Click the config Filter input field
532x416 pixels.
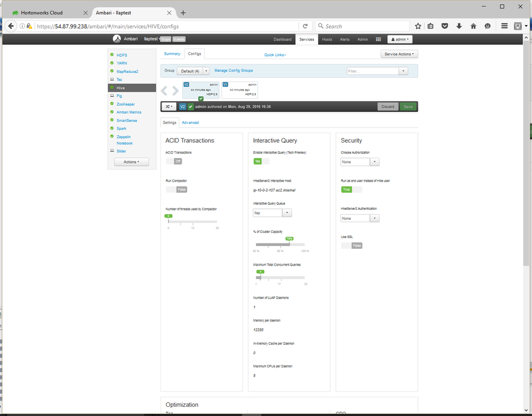point(373,70)
